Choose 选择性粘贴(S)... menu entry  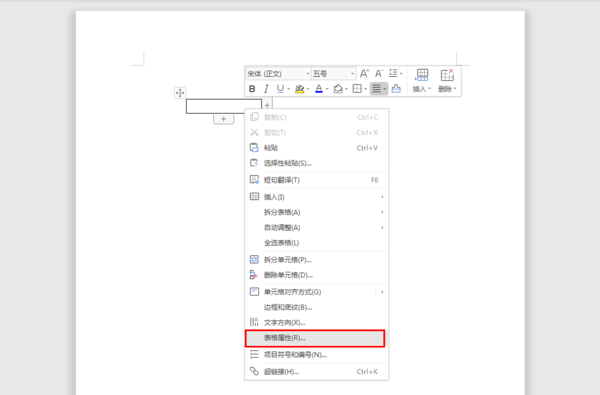[316, 163]
